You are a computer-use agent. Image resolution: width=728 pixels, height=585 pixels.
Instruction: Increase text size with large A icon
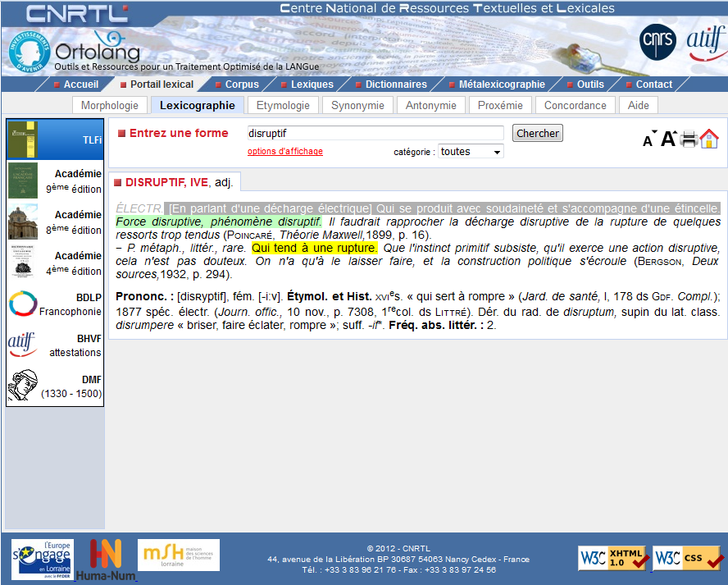point(669,139)
